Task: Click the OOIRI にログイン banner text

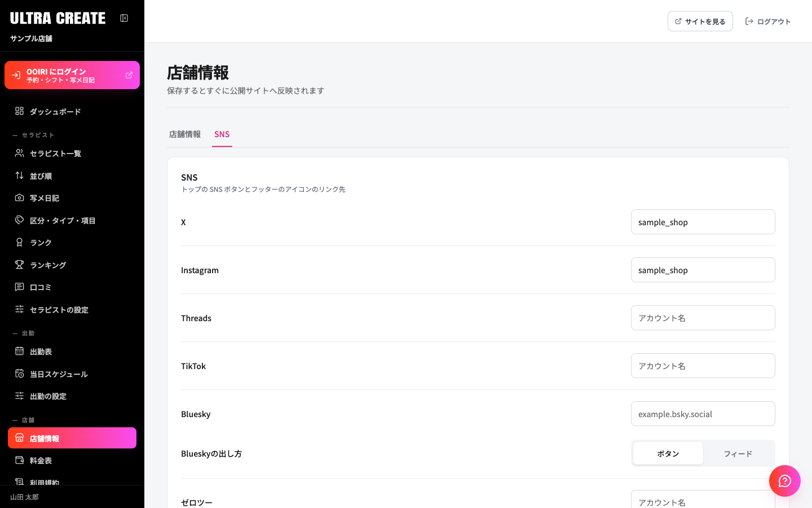Action: point(56,72)
